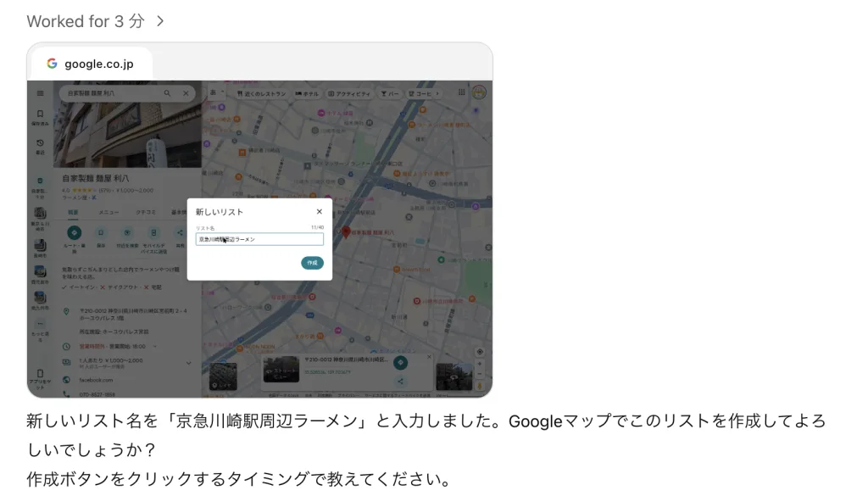Click the red map pin for 麺屋 利八
The height and width of the screenshot is (496, 868).
[x=346, y=231]
